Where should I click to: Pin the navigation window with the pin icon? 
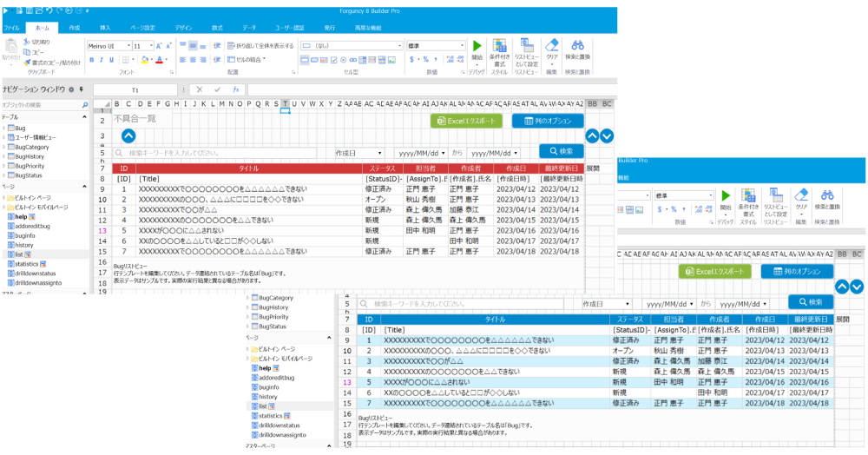point(82,89)
